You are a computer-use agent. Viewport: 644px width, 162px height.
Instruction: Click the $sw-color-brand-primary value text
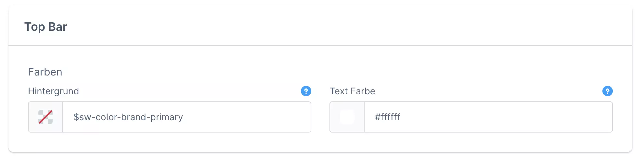pos(128,117)
